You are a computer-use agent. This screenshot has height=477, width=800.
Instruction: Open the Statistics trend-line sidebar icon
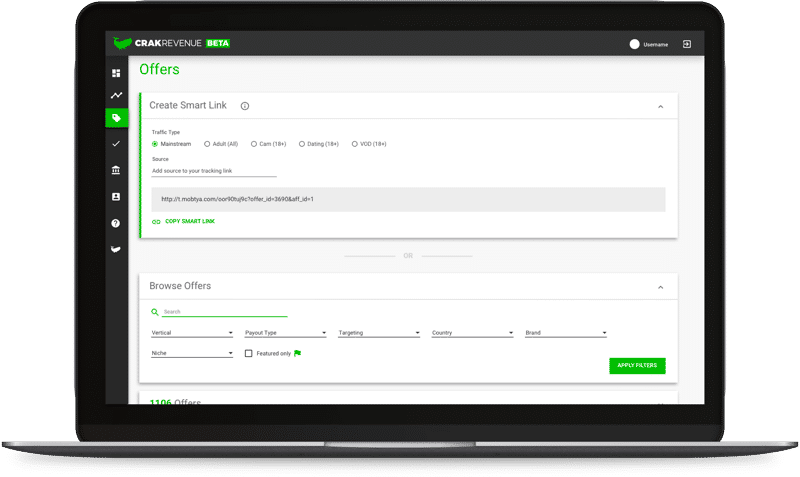(x=116, y=95)
